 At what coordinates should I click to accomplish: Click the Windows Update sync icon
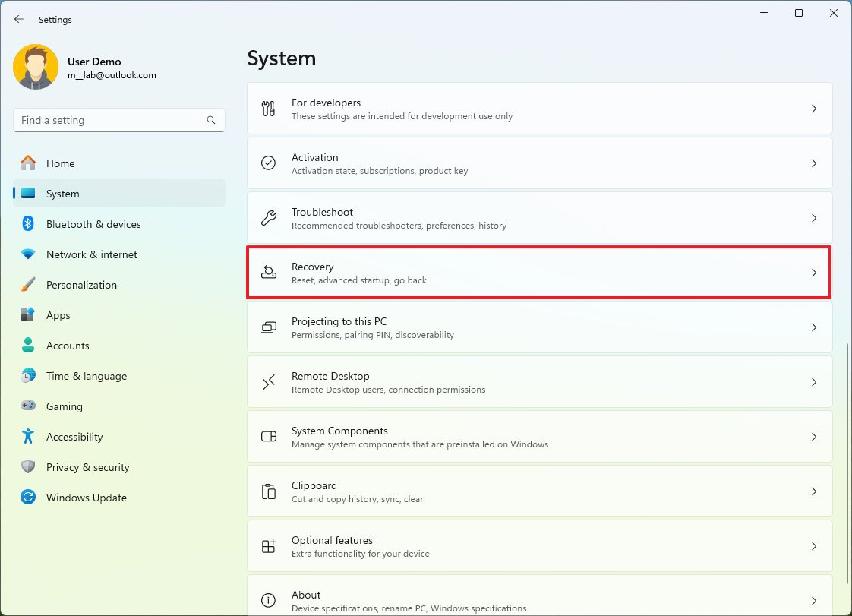click(x=28, y=498)
